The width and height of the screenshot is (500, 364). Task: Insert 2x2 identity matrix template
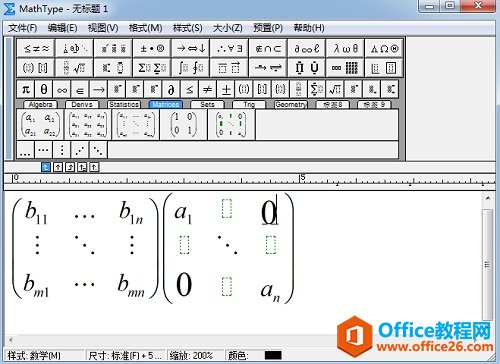pyautogui.click(x=183, y=125)
